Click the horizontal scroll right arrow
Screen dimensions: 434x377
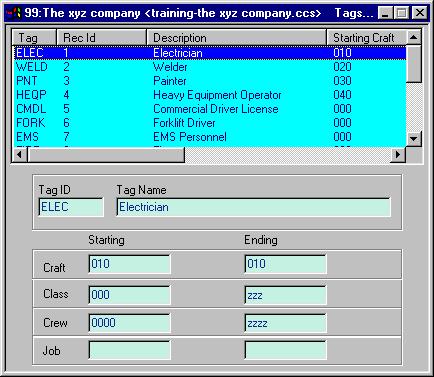(398, 155)
